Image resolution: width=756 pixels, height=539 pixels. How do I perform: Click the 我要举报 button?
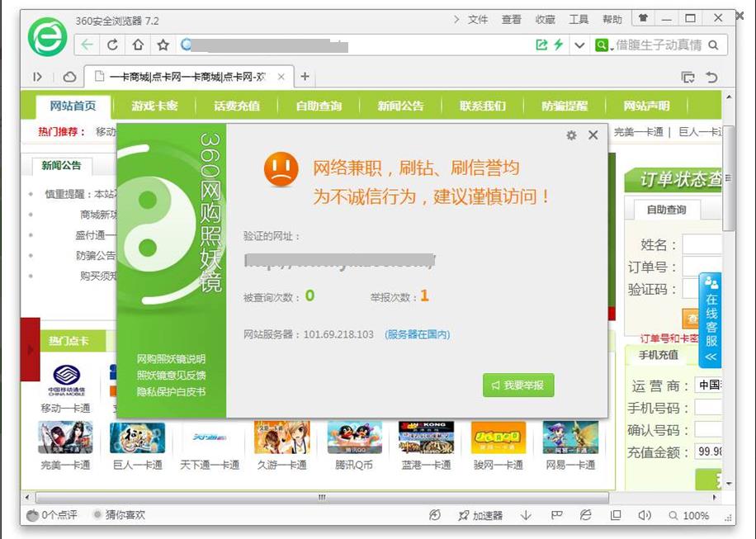[x=518, y=385]
